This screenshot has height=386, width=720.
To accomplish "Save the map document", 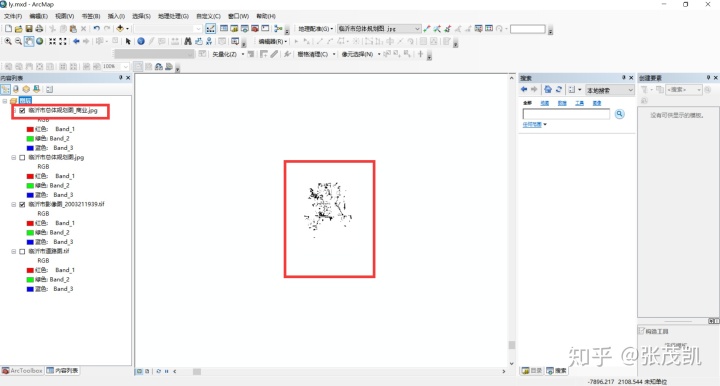I will (28, 29).
